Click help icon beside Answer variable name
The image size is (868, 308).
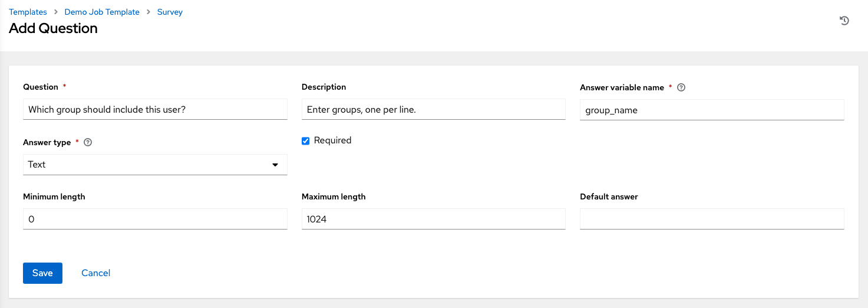(681, 87)
